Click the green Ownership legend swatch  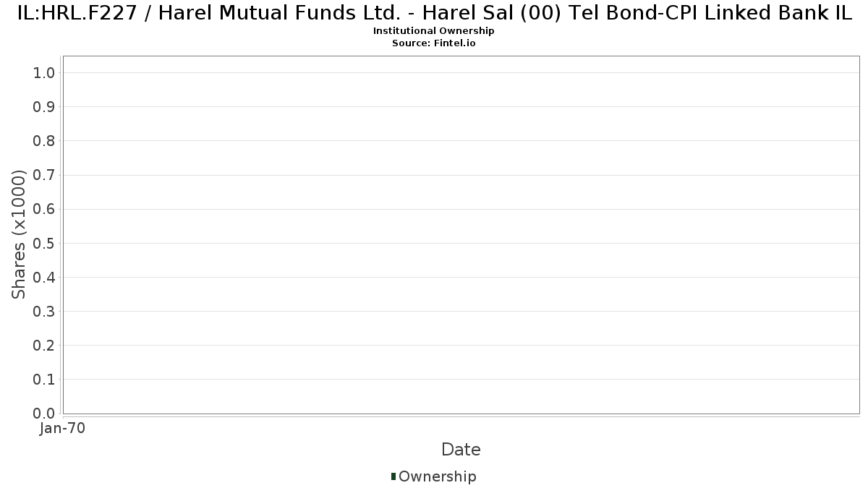point(393,476)
